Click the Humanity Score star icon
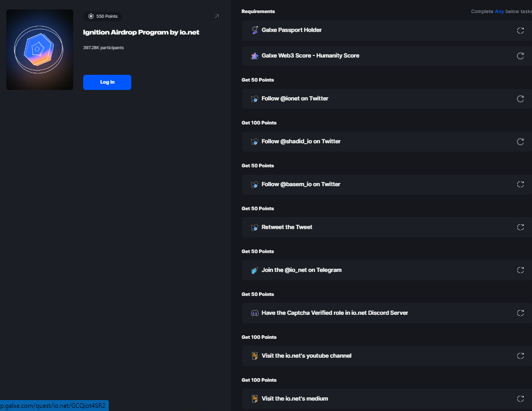Image resolution: width=532 pixels, height=411 pixels. (x=254, y=56)
